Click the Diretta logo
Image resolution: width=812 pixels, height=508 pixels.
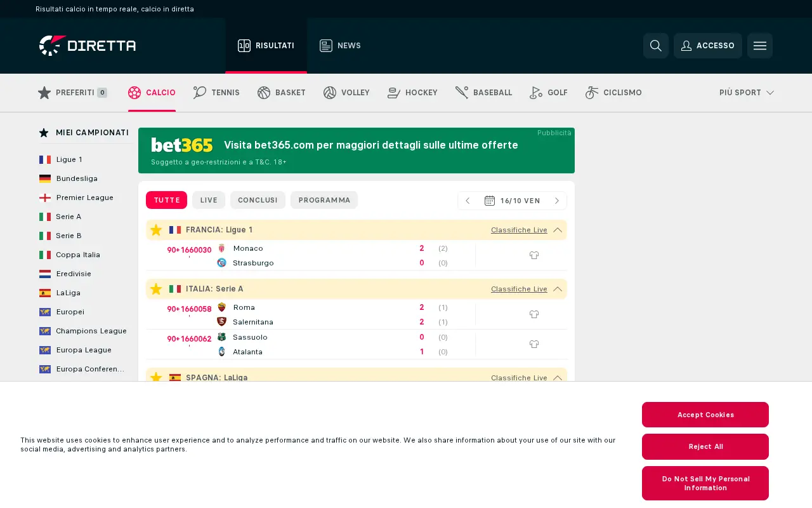point(88,46)
